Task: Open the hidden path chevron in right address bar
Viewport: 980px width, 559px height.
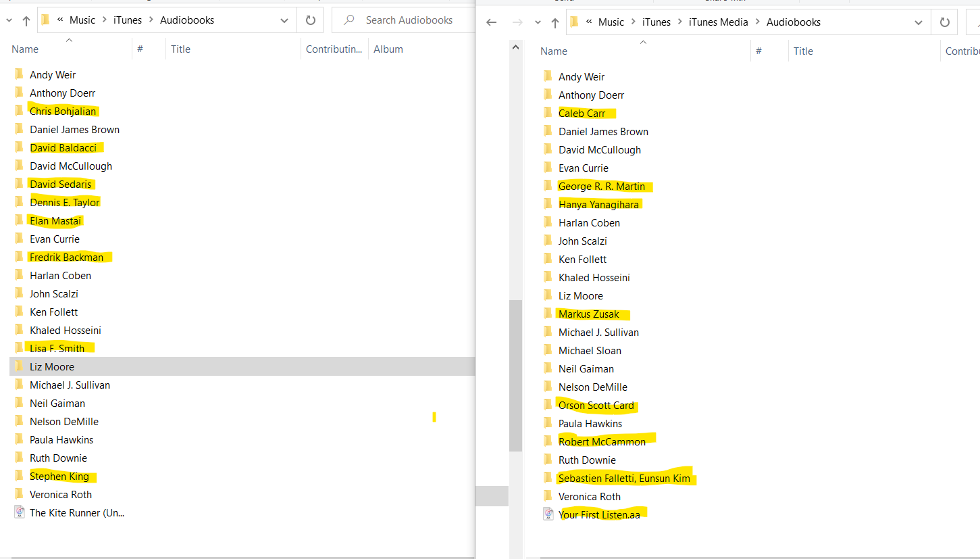Action: (590, 22)
